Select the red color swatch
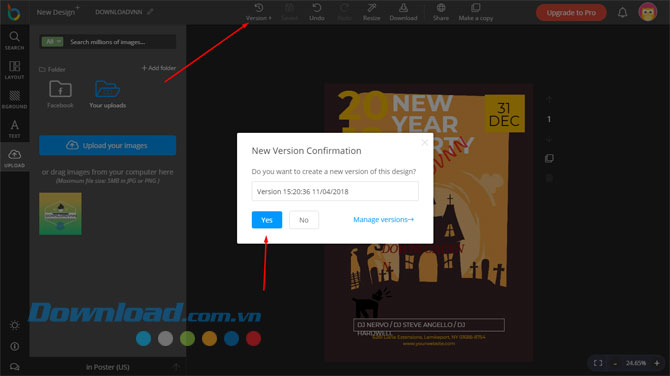Image resolution: width=670 pixels, height=376 pixels. click(253, 338)
